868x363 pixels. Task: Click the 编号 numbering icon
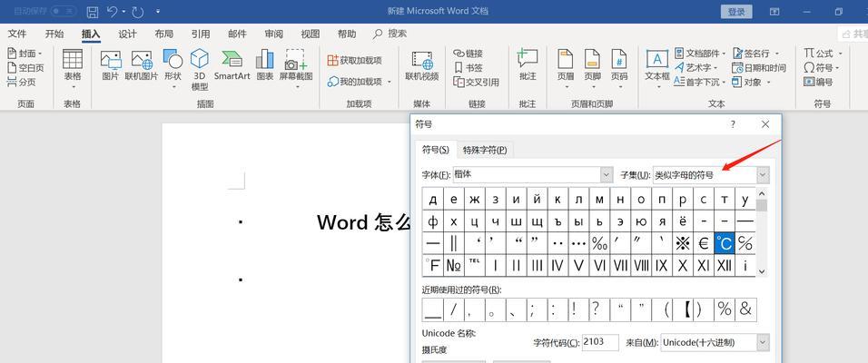point(818,82)
